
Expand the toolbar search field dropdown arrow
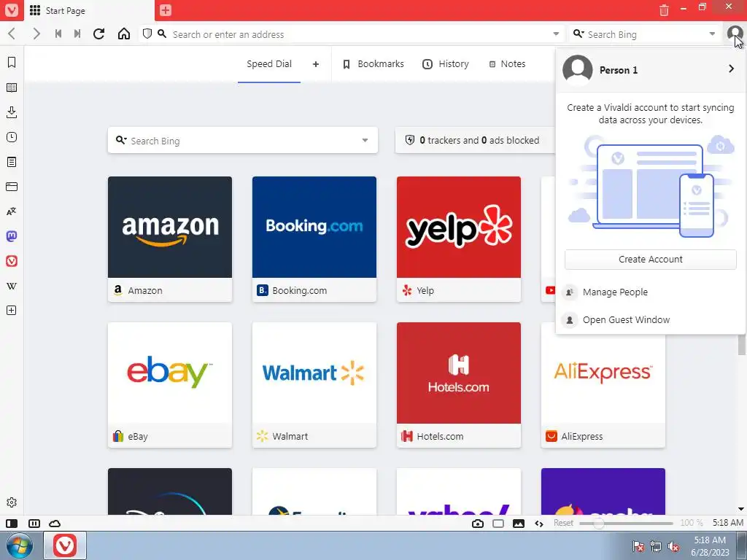[x=712, y=34]
